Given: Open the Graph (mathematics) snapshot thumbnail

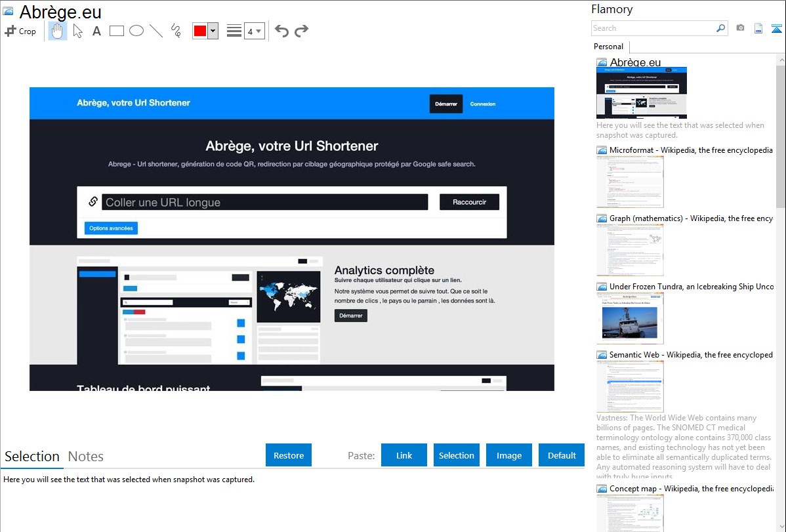Looking at the screenshot, I should (x=630, y=250).
